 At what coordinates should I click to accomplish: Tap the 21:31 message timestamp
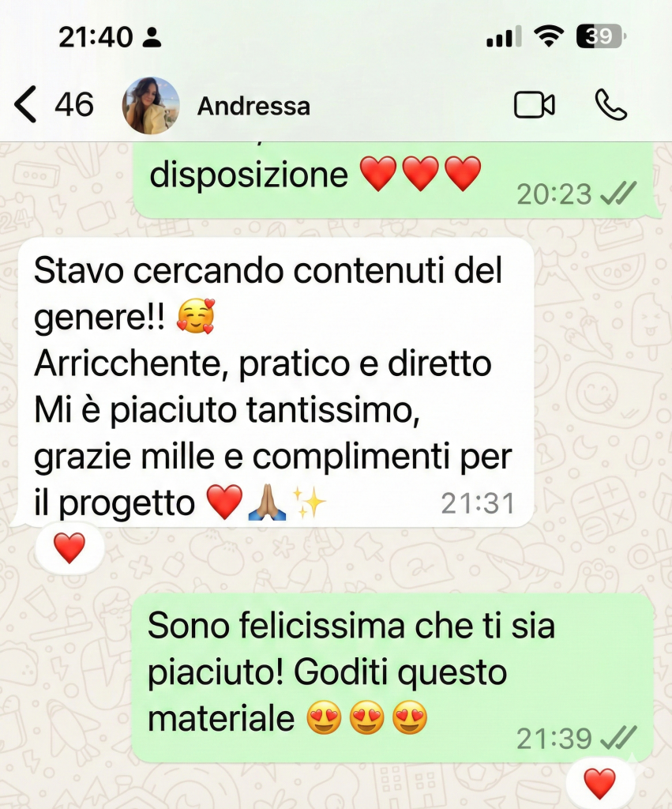coord(478,503)
